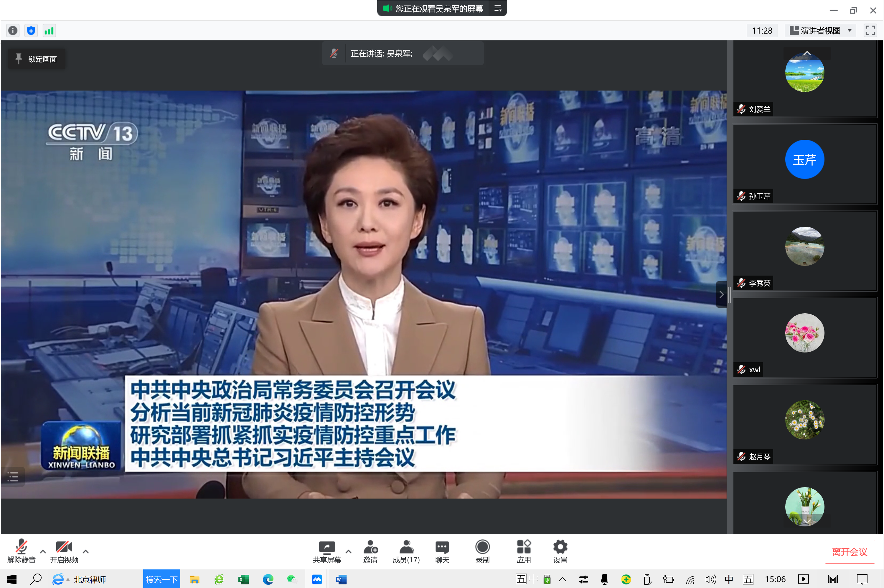Expand audio options arrow next to 解除静音
This screenshot has width=884, height=588.
point(43,552)
